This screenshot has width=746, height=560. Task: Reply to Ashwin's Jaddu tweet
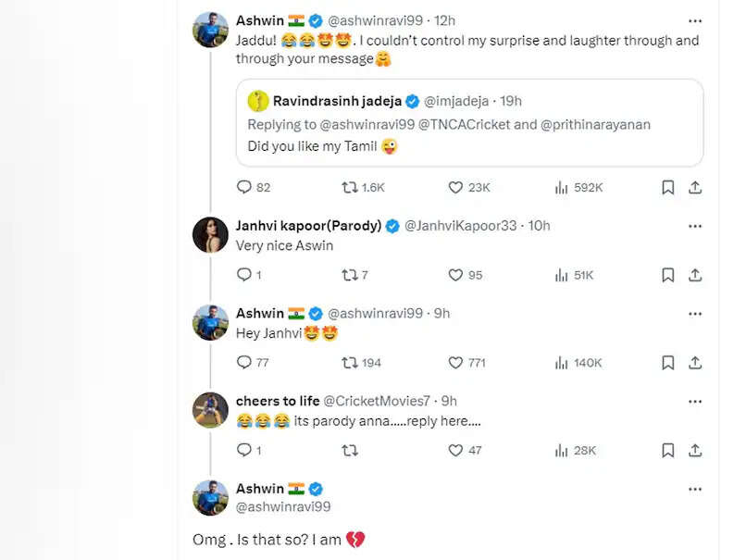click(244, 187)
